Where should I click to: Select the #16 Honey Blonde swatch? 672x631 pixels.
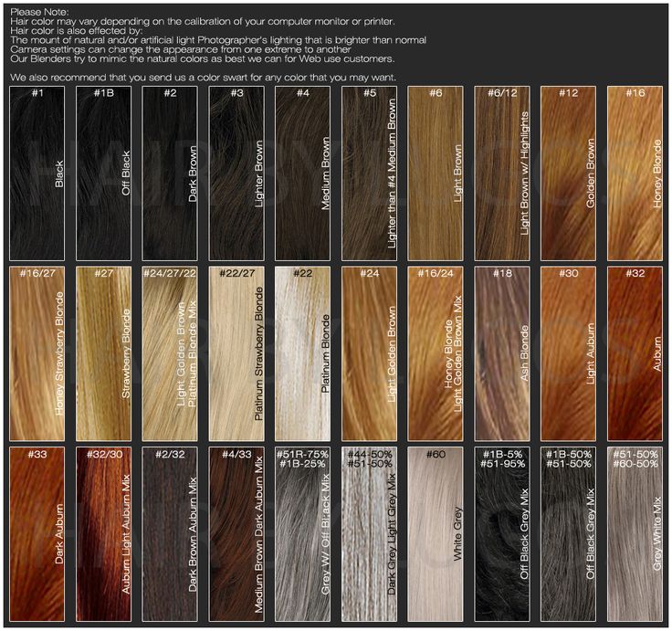tap(635, 174)
